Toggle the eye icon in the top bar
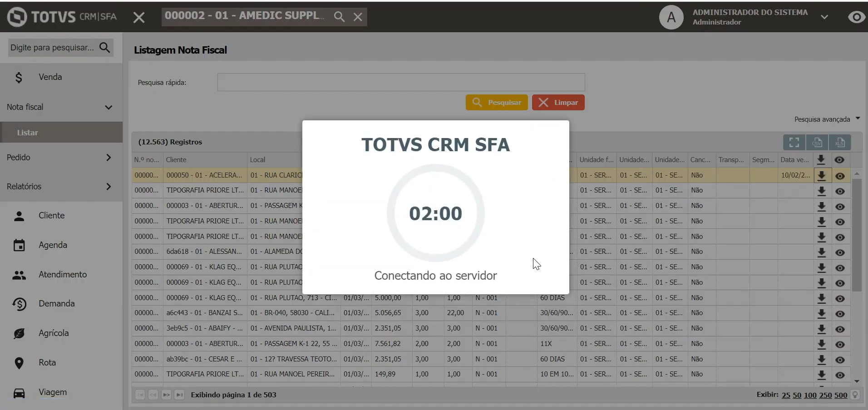This screenshot has height=410, width=868. tap(856, 17)
